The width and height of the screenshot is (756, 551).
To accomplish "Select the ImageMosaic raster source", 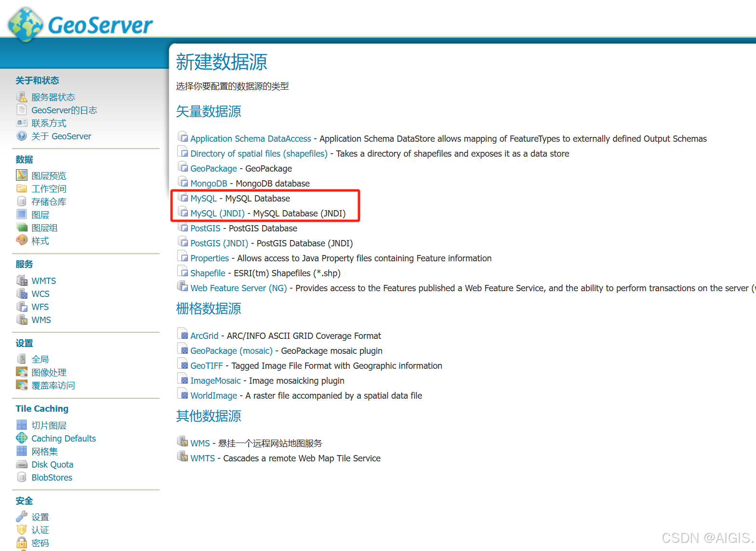I will (x=215, y=381).
